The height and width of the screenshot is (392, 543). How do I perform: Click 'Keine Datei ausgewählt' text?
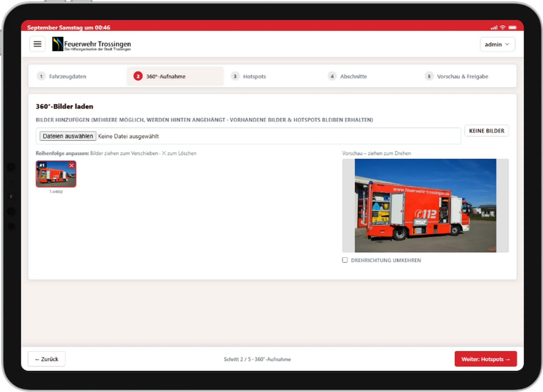click(x=128, y=136)
